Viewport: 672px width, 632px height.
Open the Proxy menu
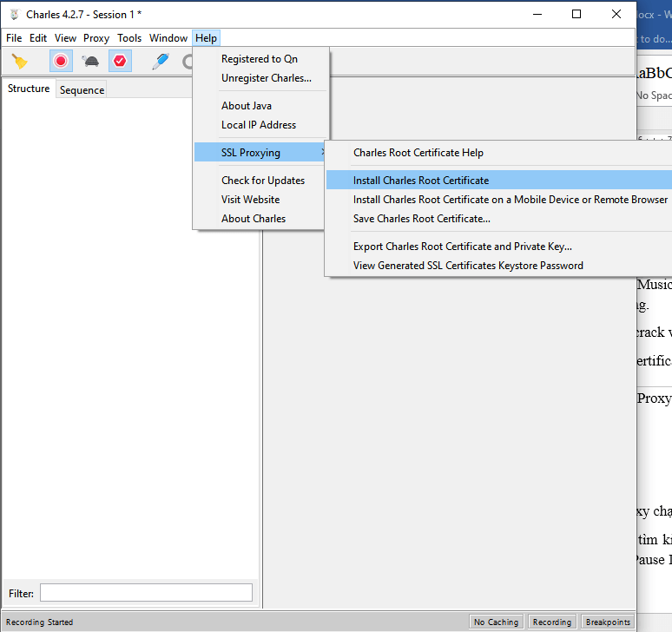96,38
